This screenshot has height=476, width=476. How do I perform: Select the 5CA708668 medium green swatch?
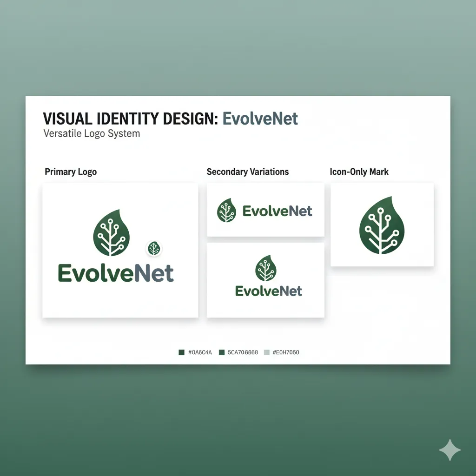tap(222, 352)
